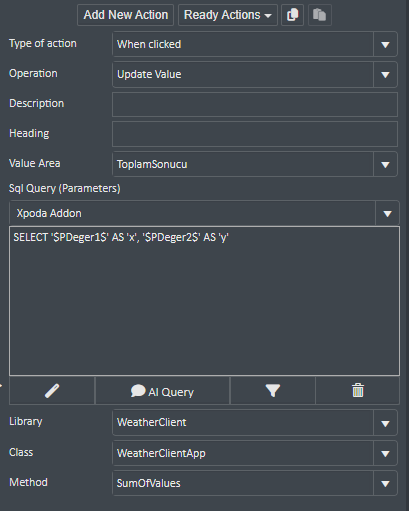Screen dimensions: 409x511
Task: Open the AI Query assistant
Action: (x=162, y=391)
